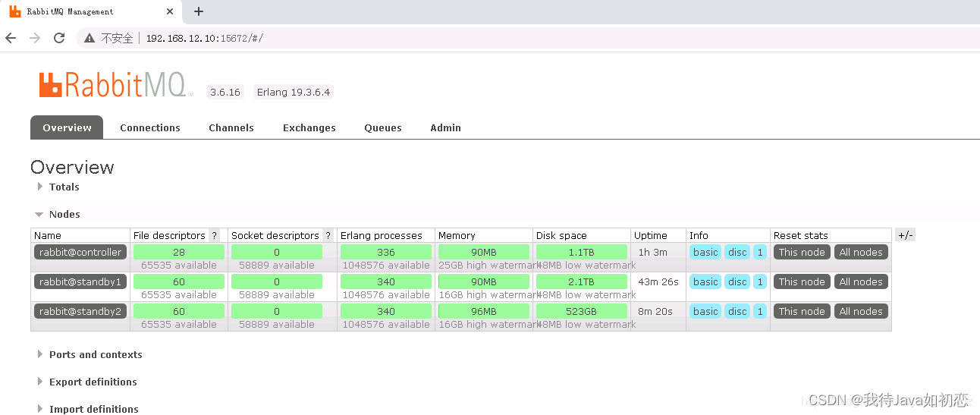Open File descriptors help question mark
Image resolution: width=980 pixels, height=415 pixels.
pos(215,235)
